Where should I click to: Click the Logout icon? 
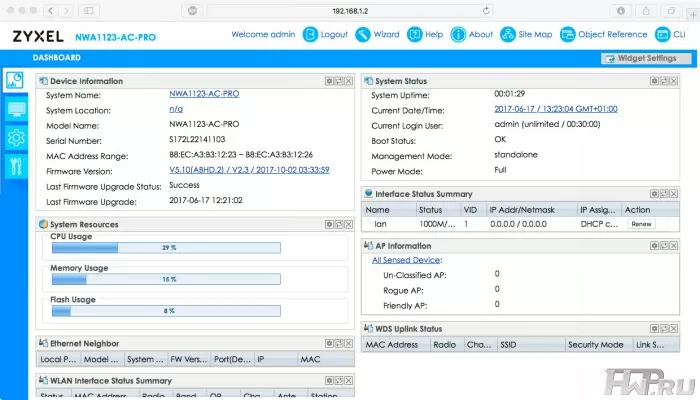tap(310, 34)
